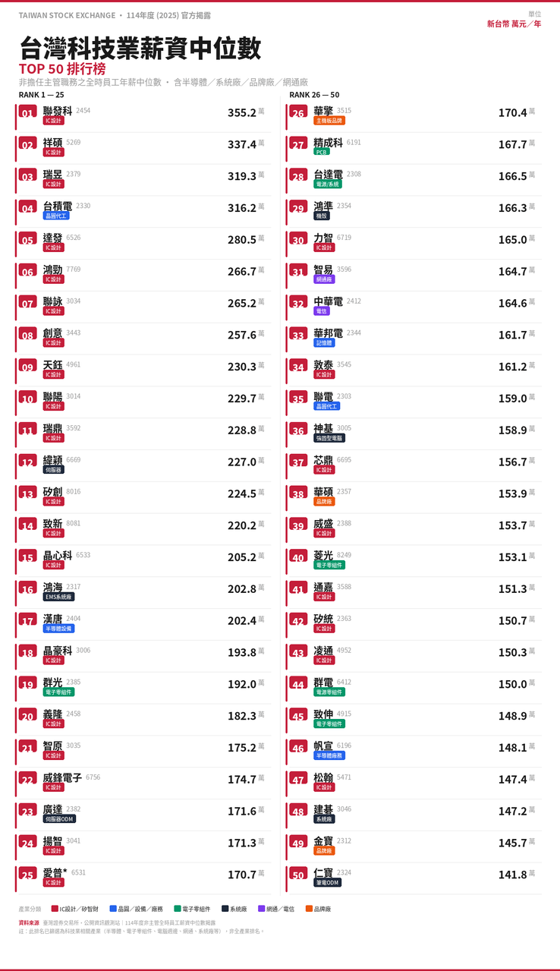560x971 pixels.
Task: Click the 355.2 萬 salary value for 聯發科
Action: pos(246,112)
